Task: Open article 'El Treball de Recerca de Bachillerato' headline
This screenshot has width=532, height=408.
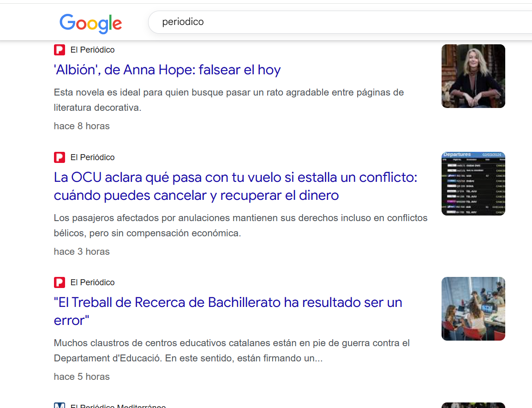Action: 228,311
